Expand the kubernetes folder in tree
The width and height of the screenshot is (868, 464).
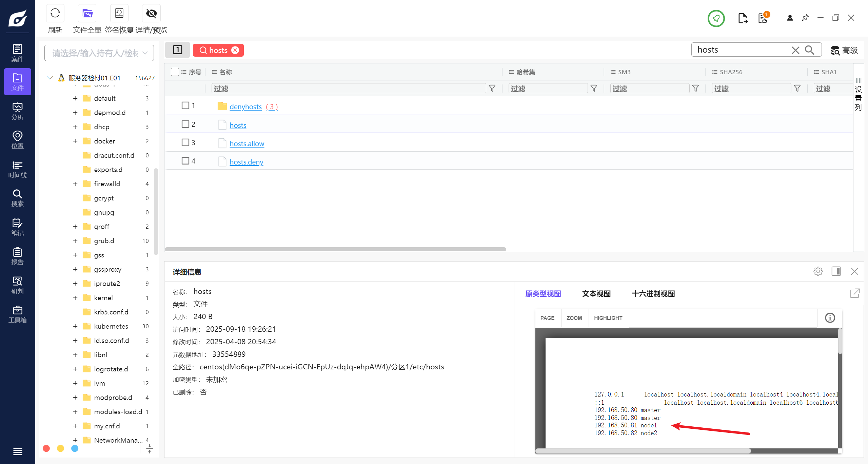pos(75,326)
